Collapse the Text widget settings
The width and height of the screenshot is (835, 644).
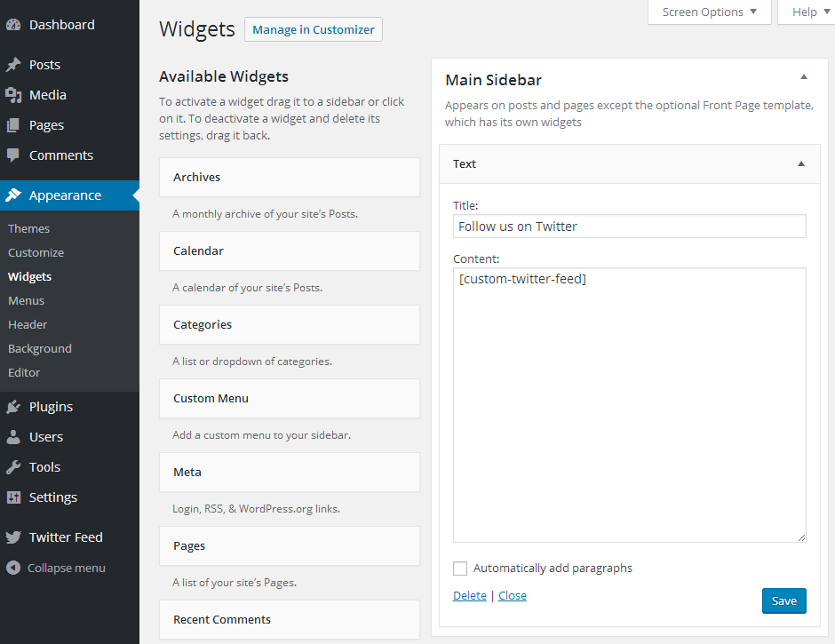800,163
